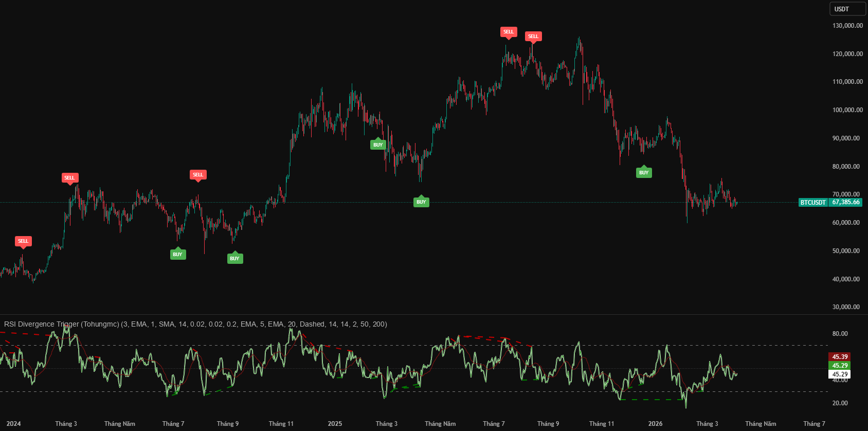Click the 2024 label on time axis

point(13,424)
